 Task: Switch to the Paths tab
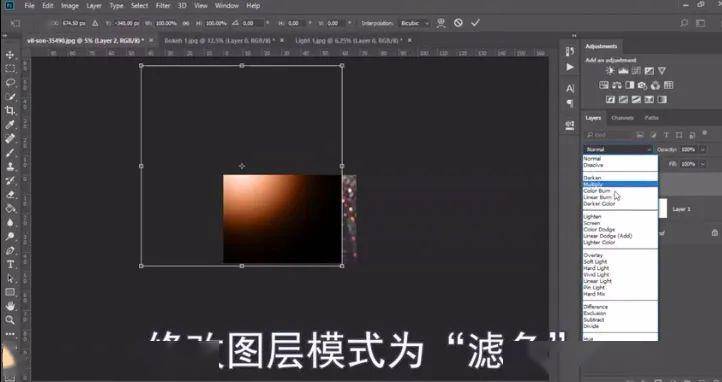click(x=651, y=118)
